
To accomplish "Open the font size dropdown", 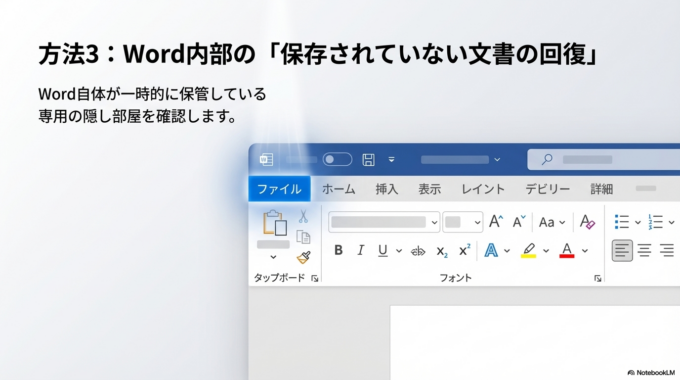I will pyautogui.click(x=477, y=223).
